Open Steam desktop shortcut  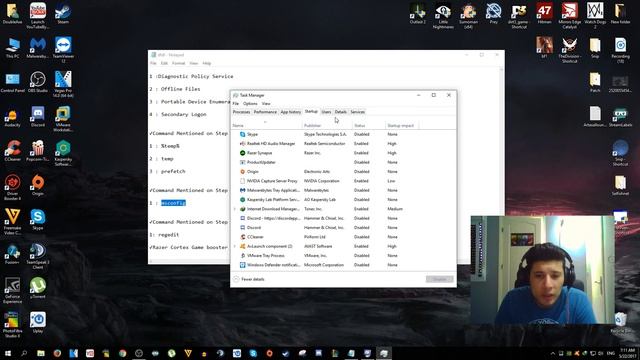pyautogui.click(x=63, y=13)
